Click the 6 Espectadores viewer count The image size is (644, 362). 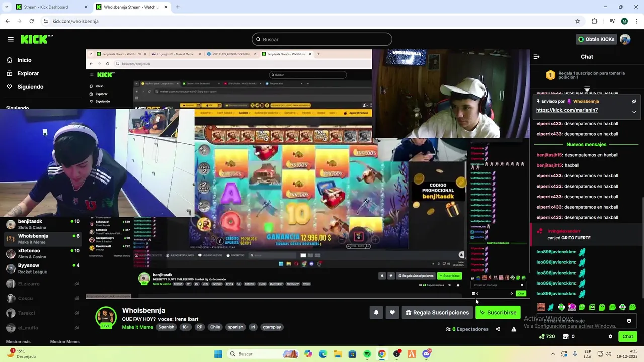(x=467, y=329)
